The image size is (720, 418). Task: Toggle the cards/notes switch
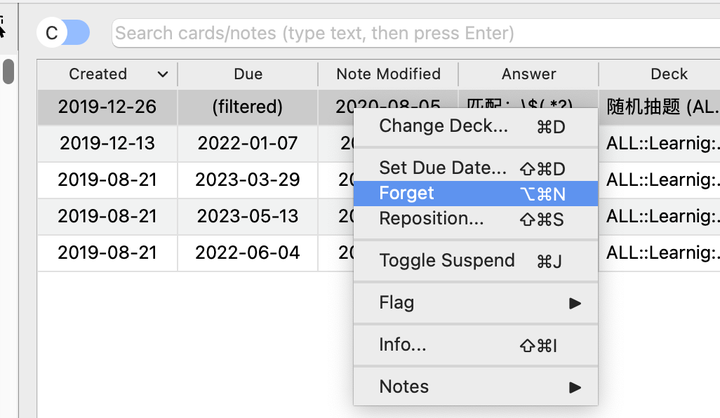[x=63, y=33]
